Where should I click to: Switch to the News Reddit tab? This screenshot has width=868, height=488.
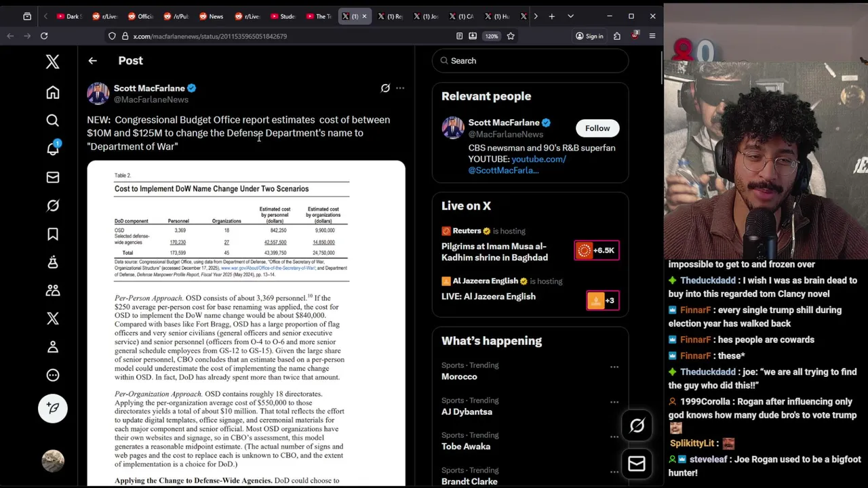[x=212, y=16]
